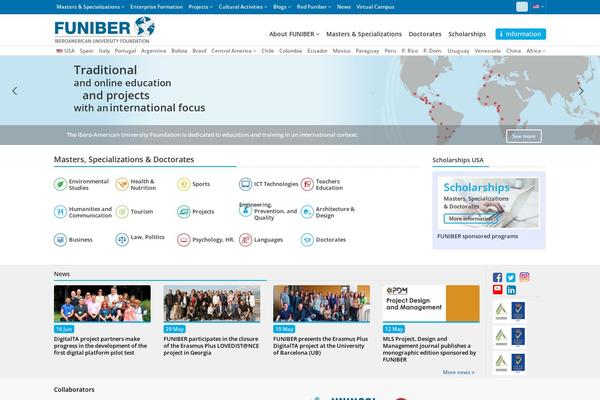
Task: Click FUNIBER sponsored programs text
Action: pyautogui.click(x=477, y=236)
